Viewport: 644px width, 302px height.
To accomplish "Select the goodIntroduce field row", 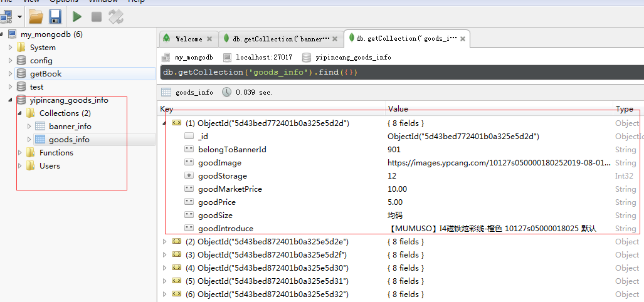I will (401, 228).
